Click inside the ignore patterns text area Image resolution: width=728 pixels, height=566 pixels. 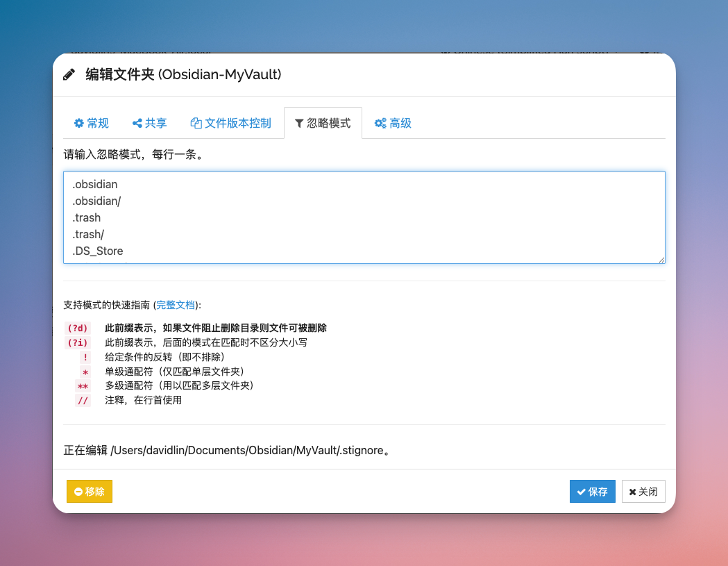click(x=364, y=217)
